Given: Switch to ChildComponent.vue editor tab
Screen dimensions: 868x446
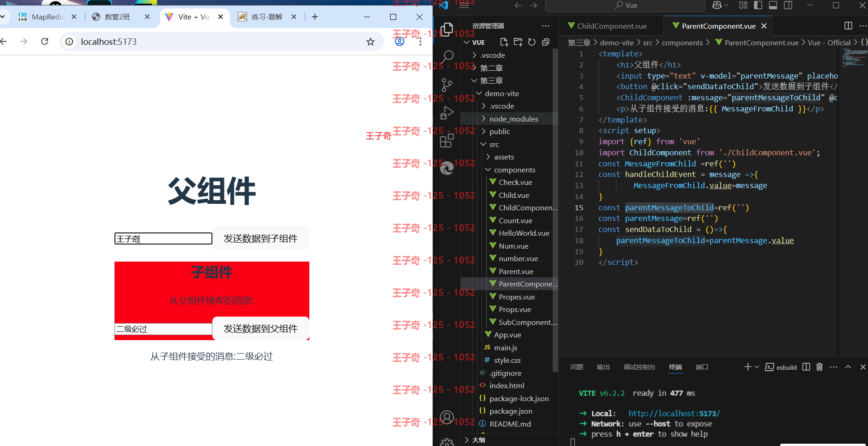Looking at the screenshot, I should 612,26.
